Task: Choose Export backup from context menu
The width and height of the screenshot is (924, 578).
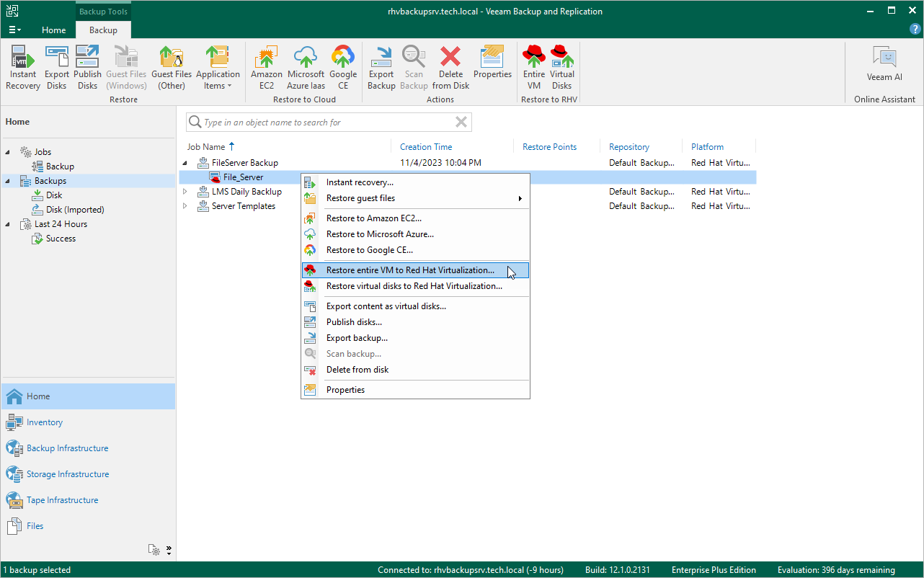Action: 415,338
